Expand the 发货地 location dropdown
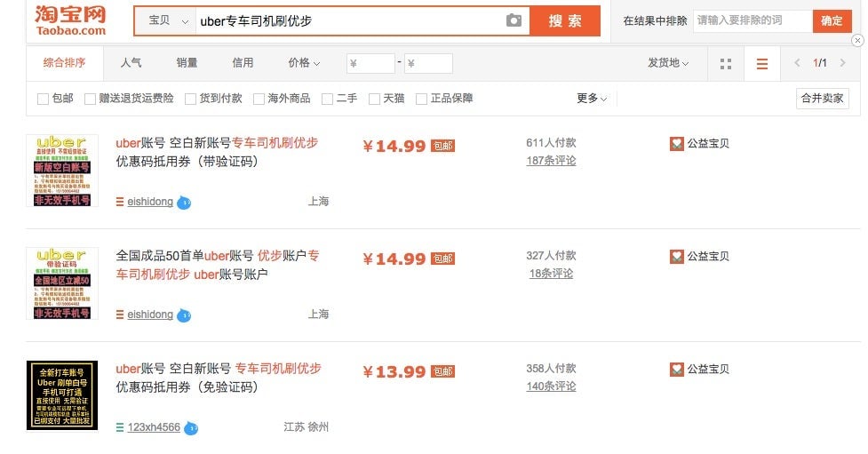The height and width of the screenshot is (454, 868). (x=668, y=63)
